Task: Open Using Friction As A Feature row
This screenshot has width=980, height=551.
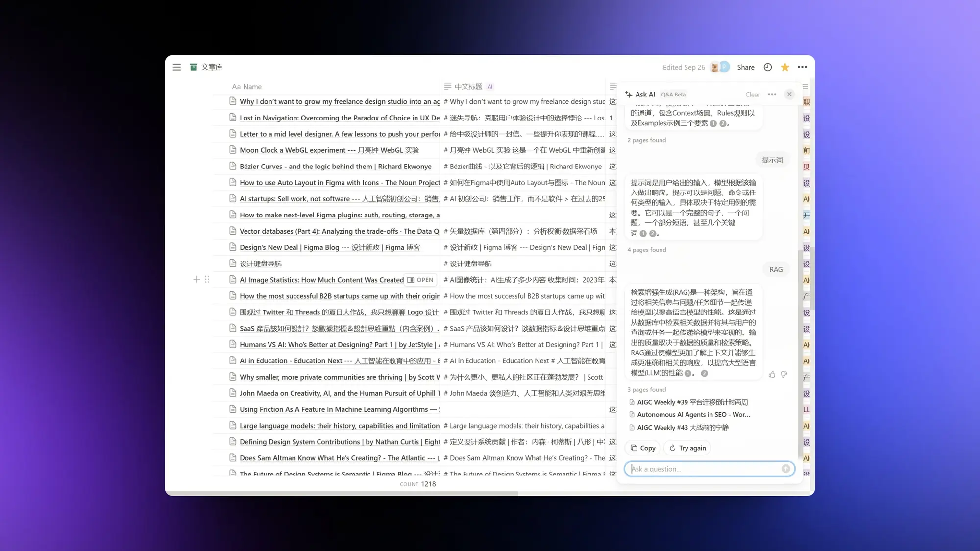Action: [340, 409]
